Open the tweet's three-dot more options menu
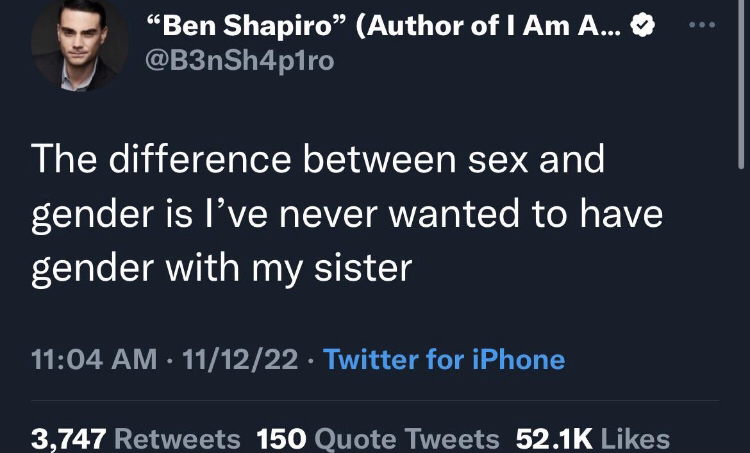 click(x=708, y=25)
